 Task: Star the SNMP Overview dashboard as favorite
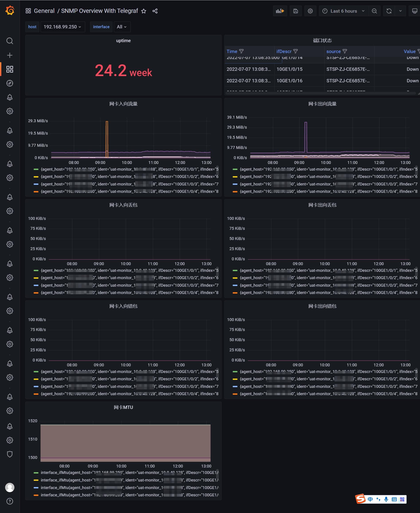click(x=144, y=11)
